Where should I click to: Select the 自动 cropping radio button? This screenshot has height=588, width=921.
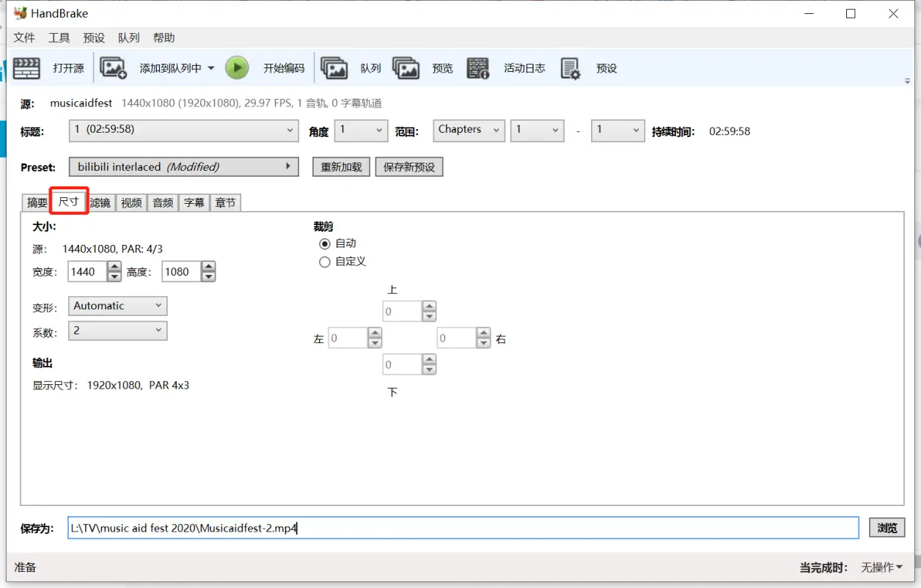coord(325,243)
